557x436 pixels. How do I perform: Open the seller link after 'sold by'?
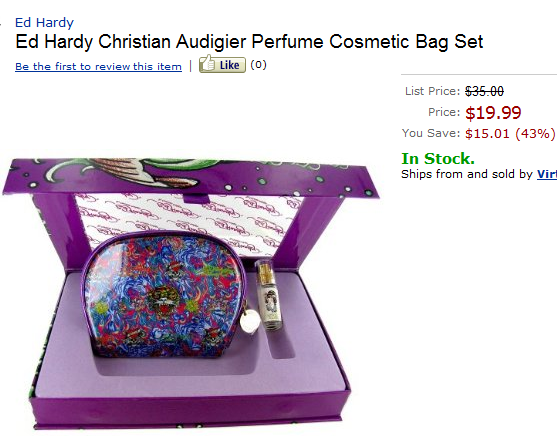coord(547,174)
